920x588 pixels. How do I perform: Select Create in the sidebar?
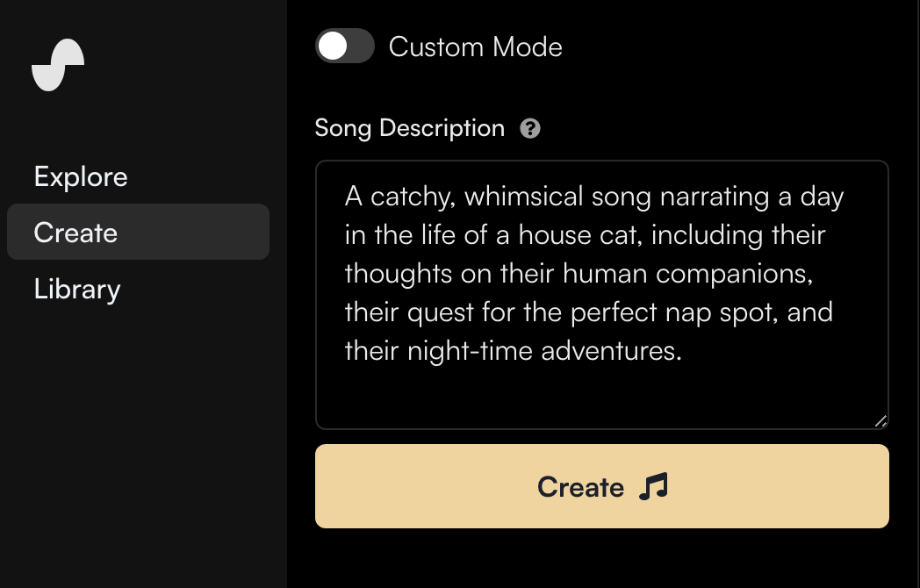(138, 232)
